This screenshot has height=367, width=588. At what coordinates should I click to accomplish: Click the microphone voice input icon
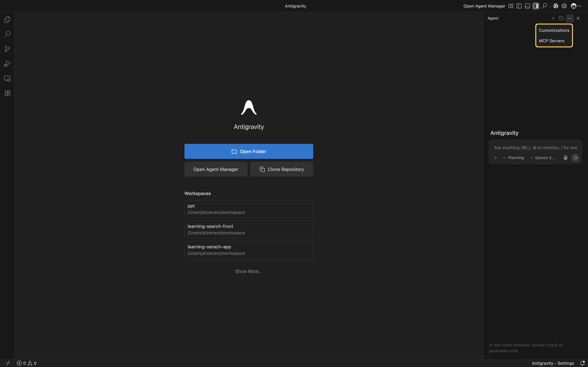[565, 158]
